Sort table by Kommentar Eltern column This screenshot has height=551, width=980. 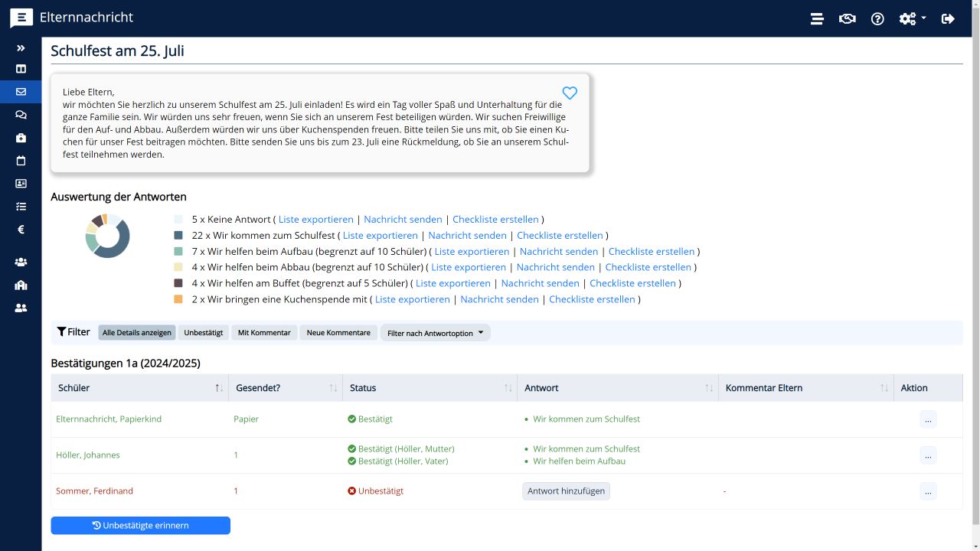806,388
